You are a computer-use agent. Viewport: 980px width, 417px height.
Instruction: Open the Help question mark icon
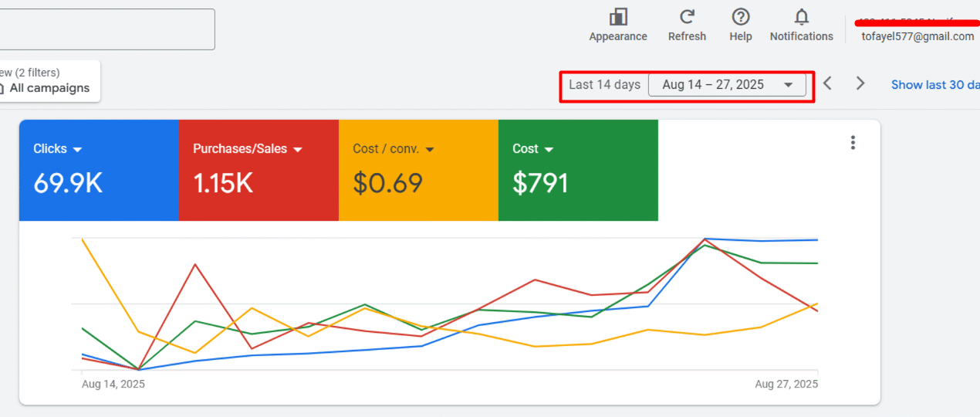[x=741, y=18]
